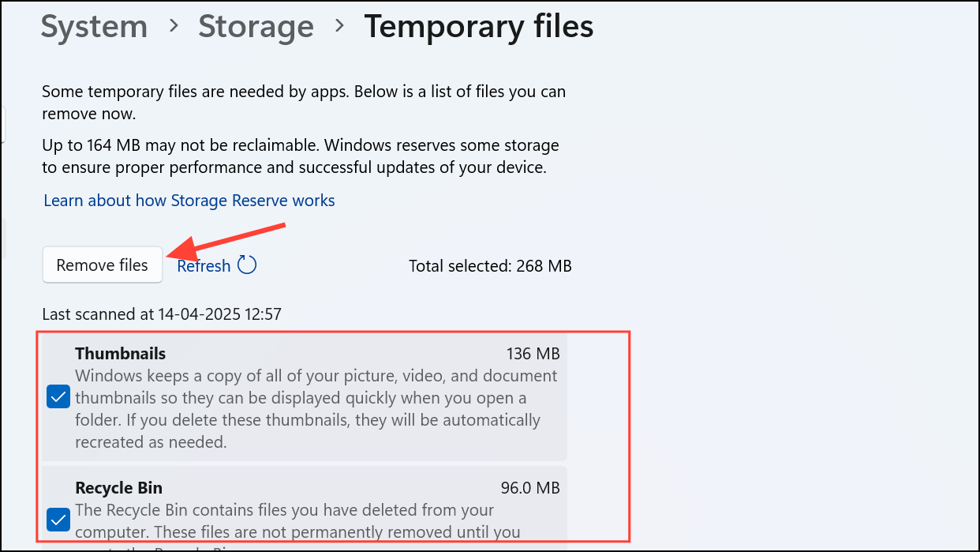980x552 pixels.
Task: Click the 96.0 MB Recycle Bin size
Action: [530, 488]
